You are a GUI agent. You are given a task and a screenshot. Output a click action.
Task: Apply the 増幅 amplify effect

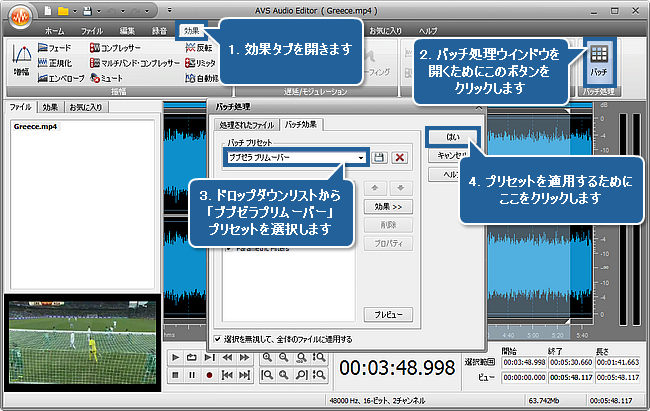(22, 61)
